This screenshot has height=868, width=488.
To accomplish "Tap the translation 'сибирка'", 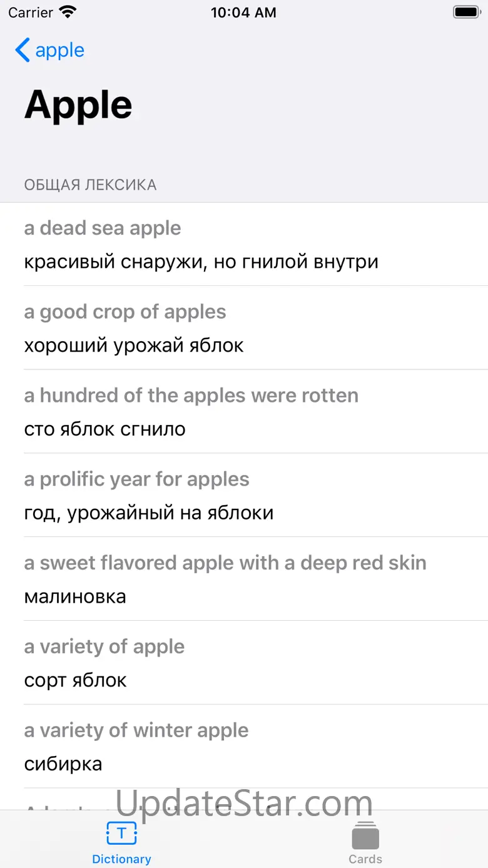I will point(63,763).
